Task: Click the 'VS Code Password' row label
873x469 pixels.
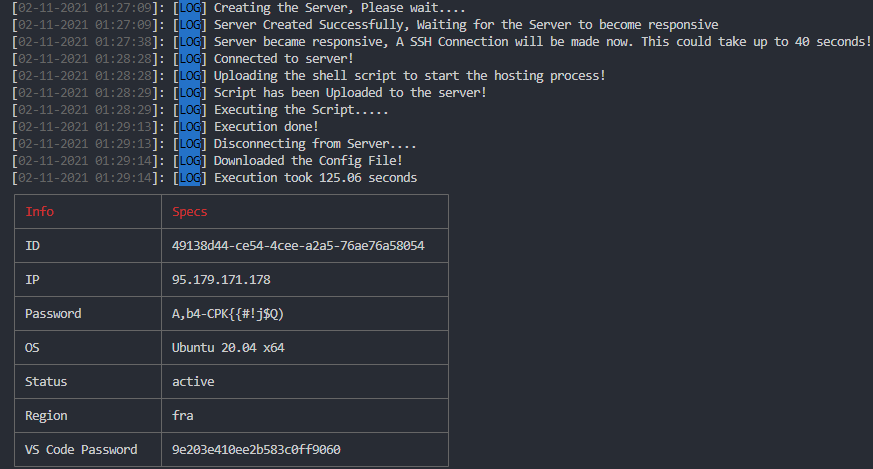Action: (x=81, y=450)
